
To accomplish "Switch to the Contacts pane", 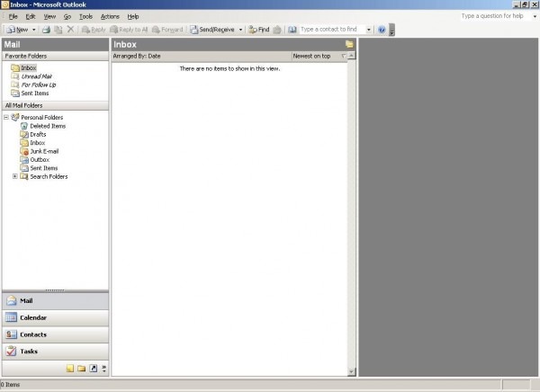I will [x=55, y=334].
